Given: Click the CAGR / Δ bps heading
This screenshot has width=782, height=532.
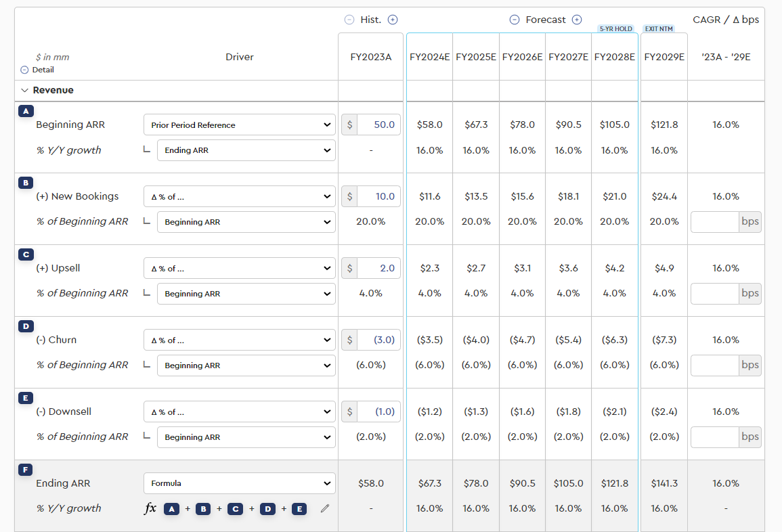Looking at the screenshot, I should coord(726,20).
